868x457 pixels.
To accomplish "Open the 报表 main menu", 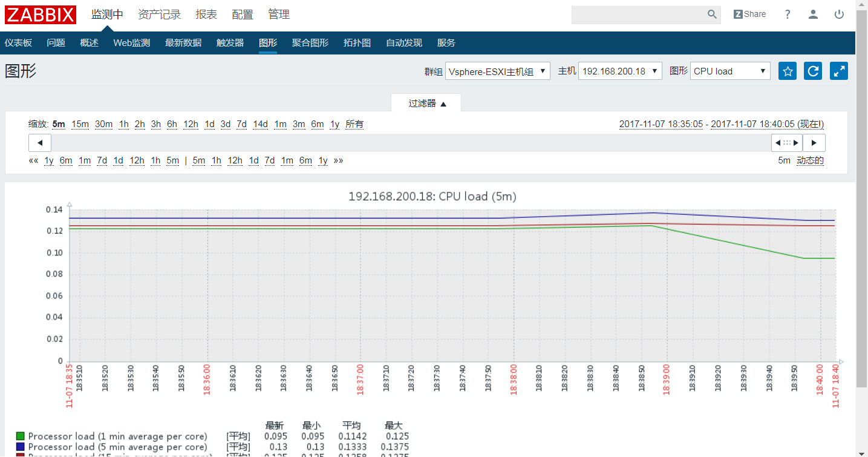I will click(x=206, y=15).
